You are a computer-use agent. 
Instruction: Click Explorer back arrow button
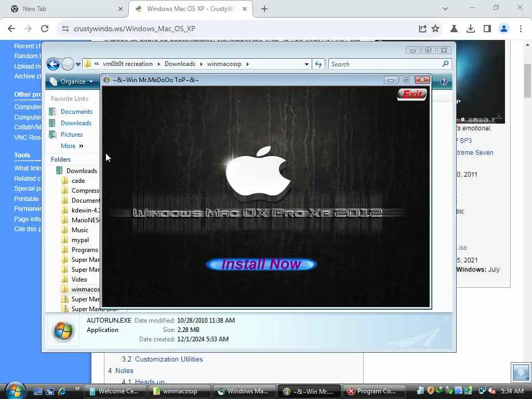[x=54, y=64]
